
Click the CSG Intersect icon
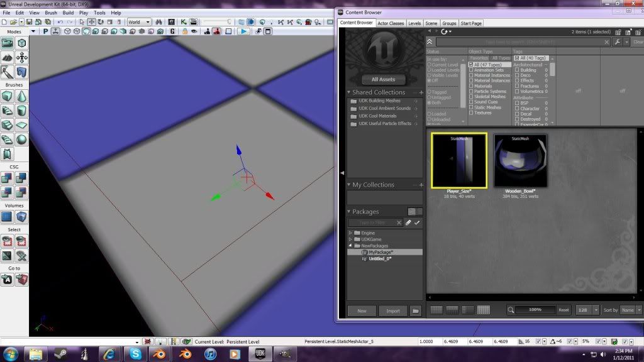click(7, 192)
